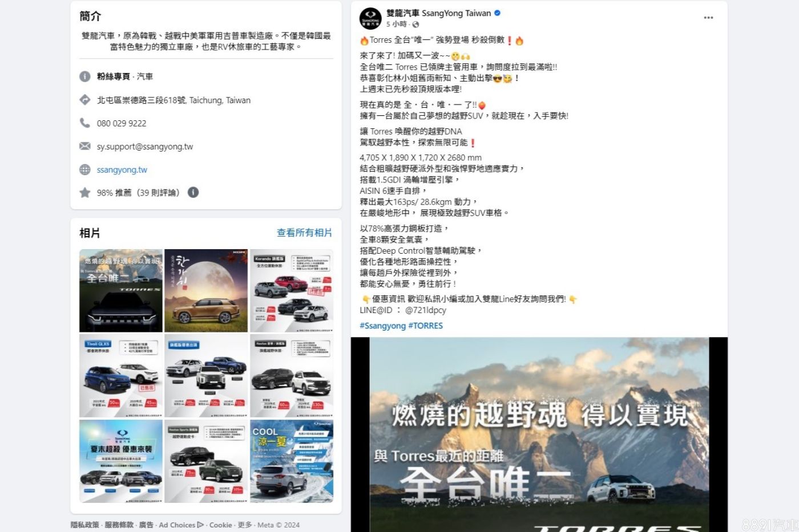The height and width of the screenshot is (532, 799).
Task: Click the phone icon next to 080 029 9222
Action: click(85, 123)
